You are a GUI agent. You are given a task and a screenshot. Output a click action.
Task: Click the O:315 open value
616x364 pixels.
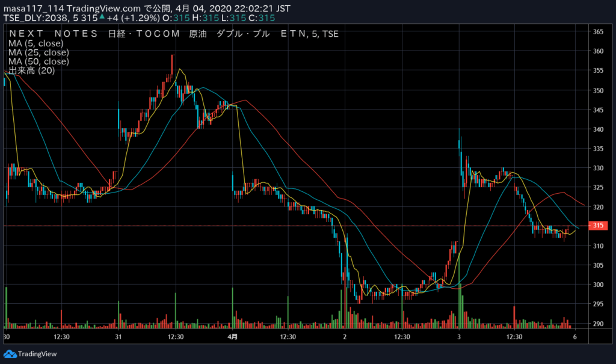click(x=176, y=18)
